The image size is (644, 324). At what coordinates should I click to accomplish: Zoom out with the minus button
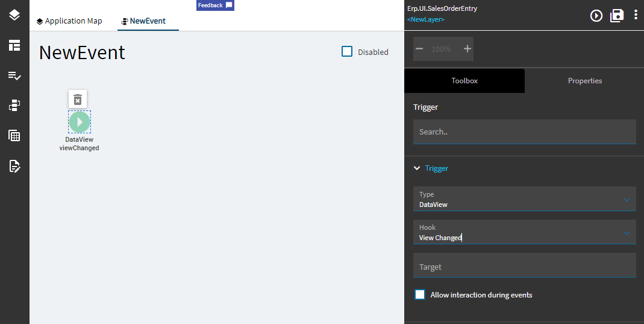[419, 49]
